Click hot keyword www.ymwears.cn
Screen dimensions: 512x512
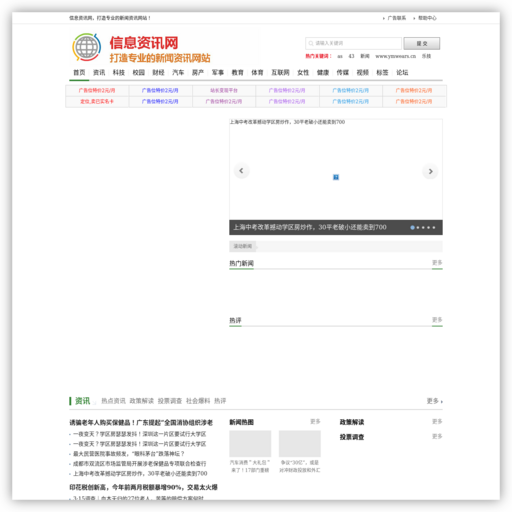coord(395,56)
